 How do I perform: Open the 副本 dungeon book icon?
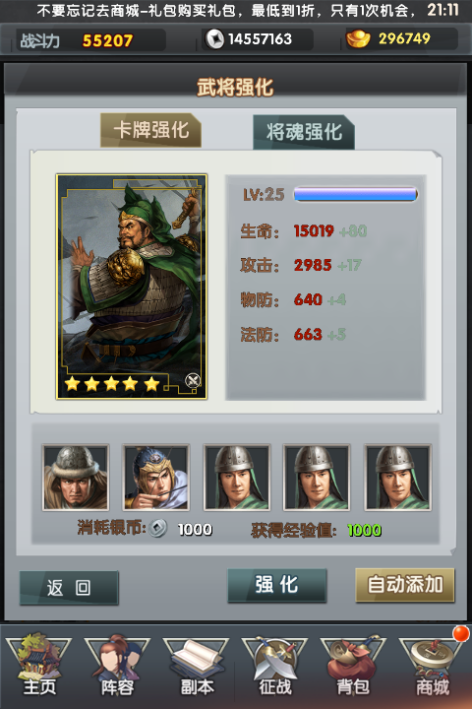[196, 665]
